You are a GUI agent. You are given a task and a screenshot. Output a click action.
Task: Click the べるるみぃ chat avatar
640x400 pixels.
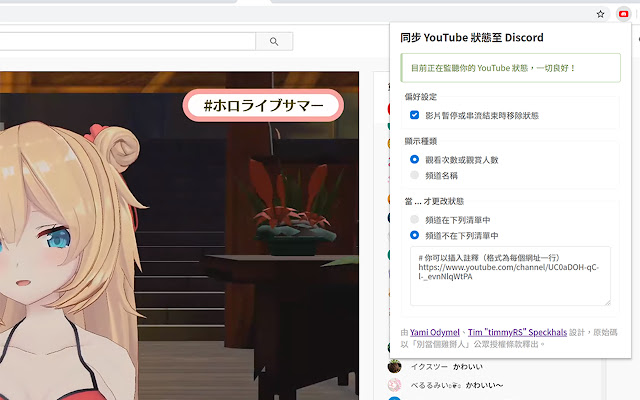tap(394, 384)
